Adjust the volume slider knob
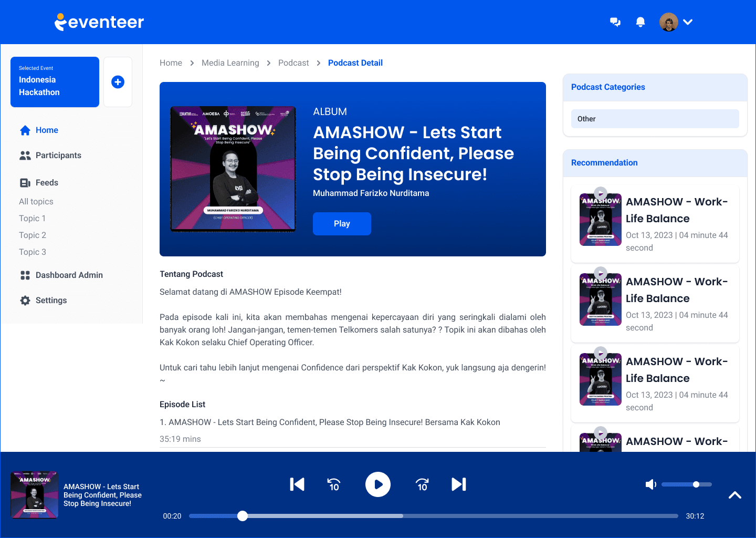Image resolution: width=756 pixels, height=538 pixels. pyautogui.click(x=696, y=484)
